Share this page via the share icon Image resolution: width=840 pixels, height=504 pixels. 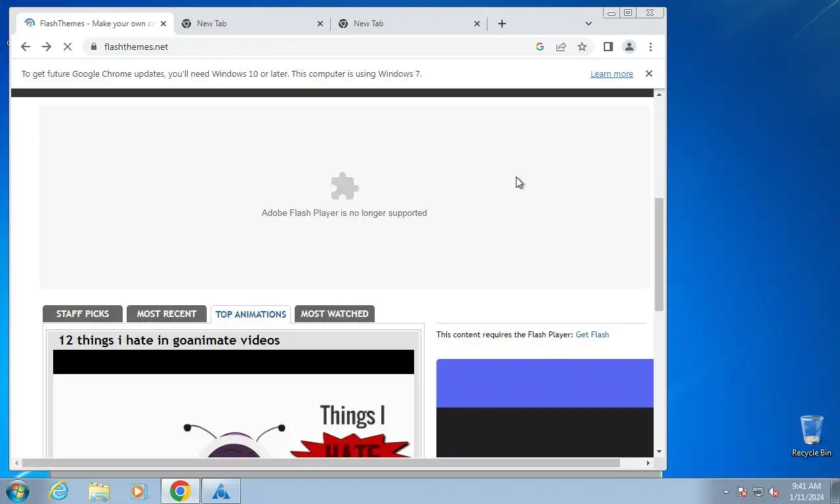click(x=561, y=47)
